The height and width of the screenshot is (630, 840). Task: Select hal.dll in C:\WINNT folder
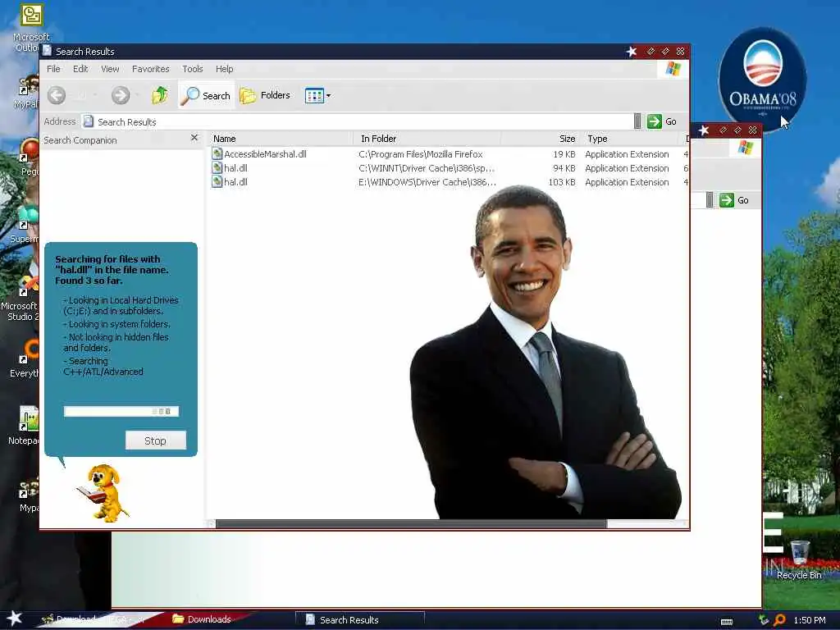(x=235, y=168)
